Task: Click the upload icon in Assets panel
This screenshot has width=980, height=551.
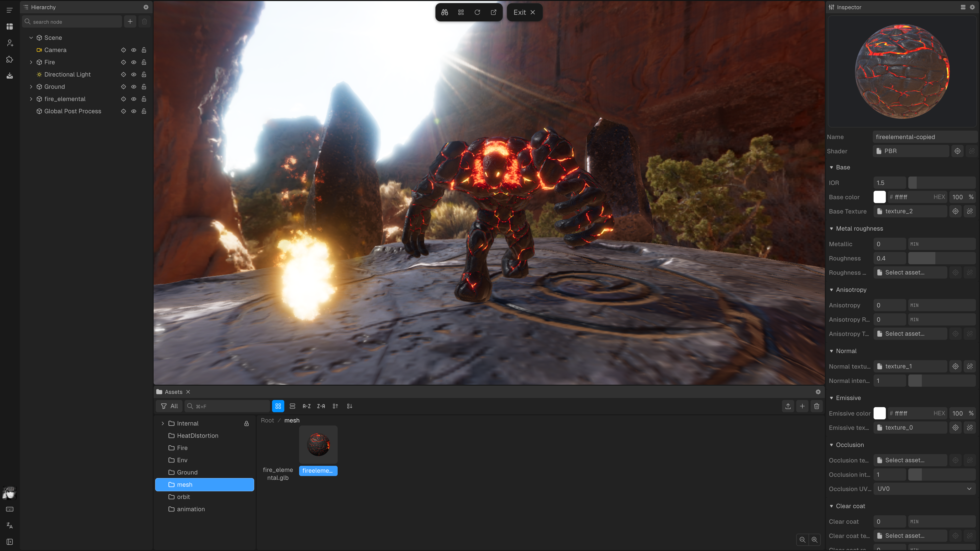Action: pyautogui.click(x=788, y=406)
